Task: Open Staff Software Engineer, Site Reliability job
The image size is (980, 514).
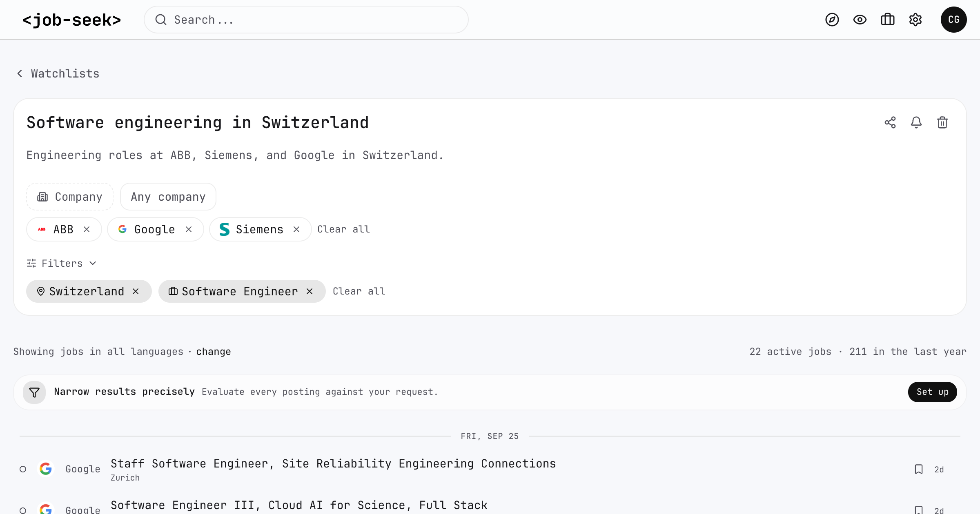Action: tap(333, 463)
